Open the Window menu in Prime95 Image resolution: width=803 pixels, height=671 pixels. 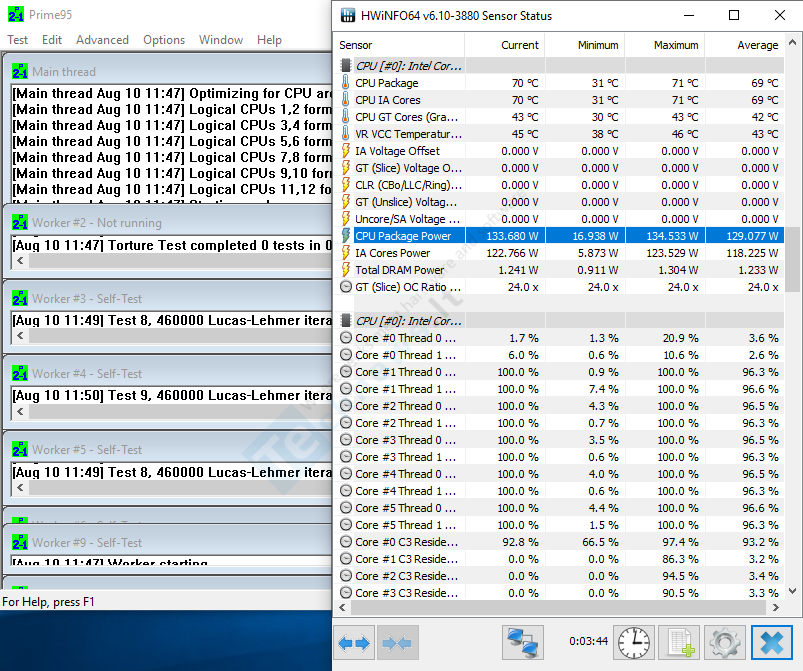[221, 40]
